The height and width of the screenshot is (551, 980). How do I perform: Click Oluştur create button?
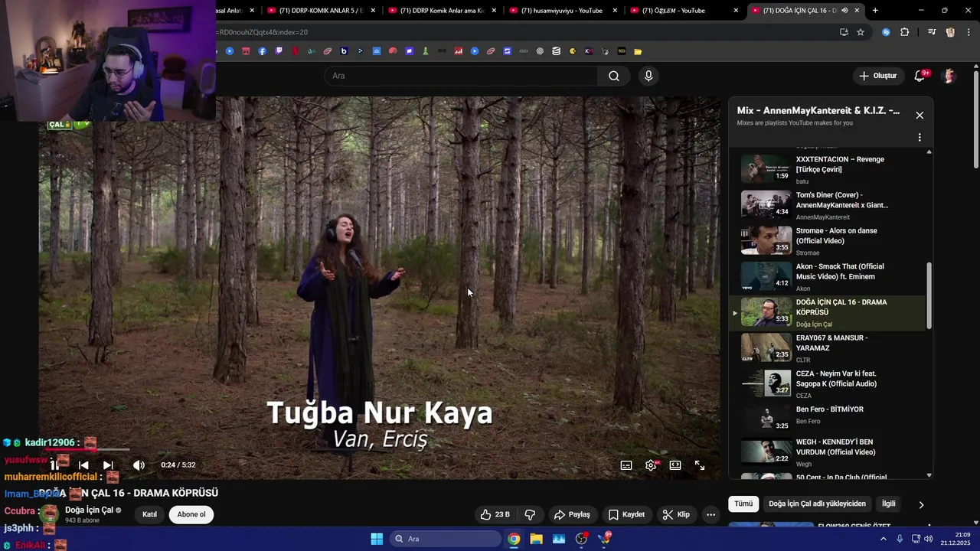coord(877,76)
